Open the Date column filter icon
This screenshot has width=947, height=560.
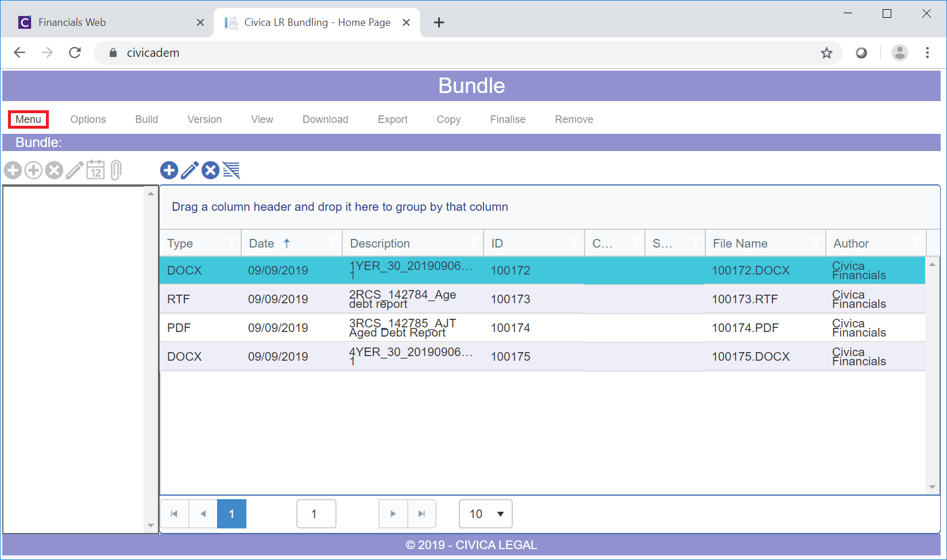tap(332, 243)
